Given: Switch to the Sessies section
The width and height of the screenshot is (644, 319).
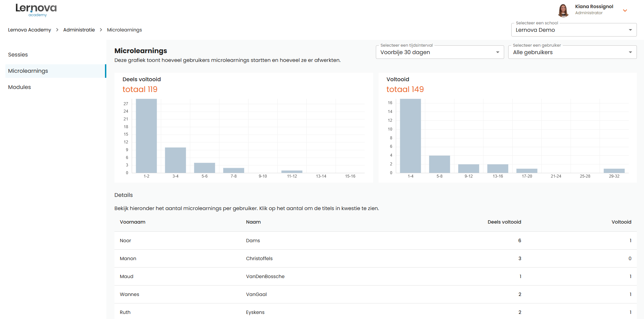Looking at the screenshot, I should tap(18, 54).
